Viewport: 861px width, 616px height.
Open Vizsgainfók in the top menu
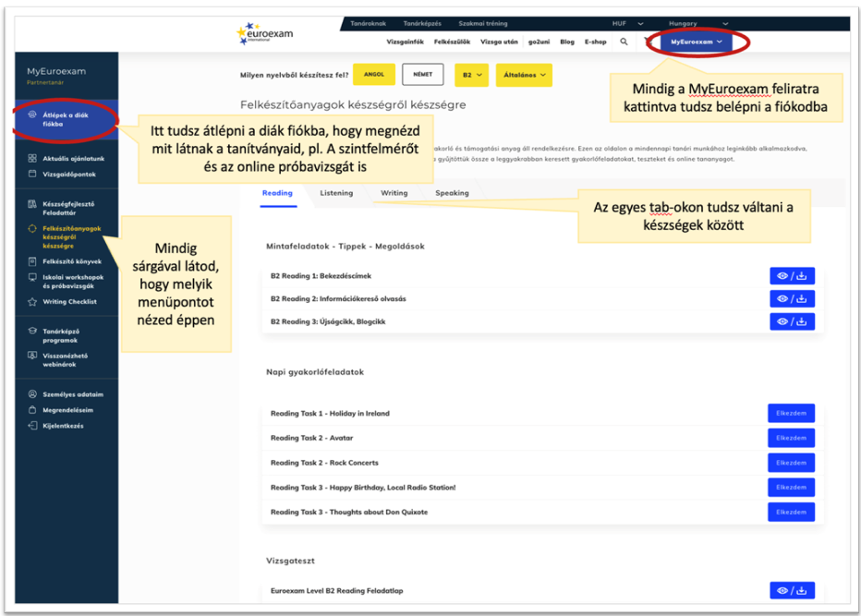pos(406,42)
